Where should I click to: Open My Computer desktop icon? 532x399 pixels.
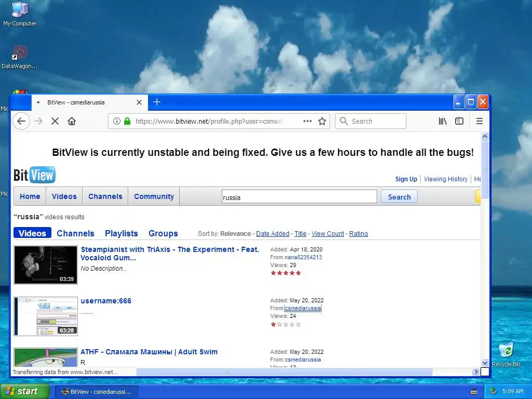(x=20, y=14)
